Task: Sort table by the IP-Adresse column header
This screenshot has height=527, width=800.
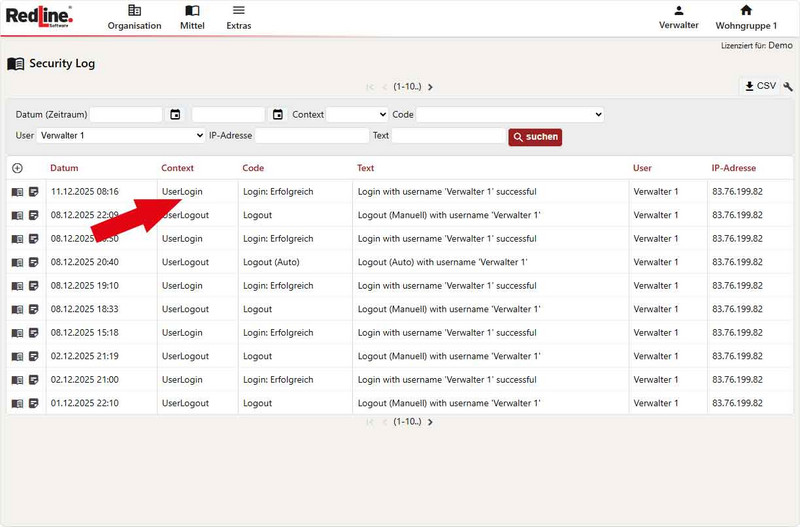Action: point(733,168)
